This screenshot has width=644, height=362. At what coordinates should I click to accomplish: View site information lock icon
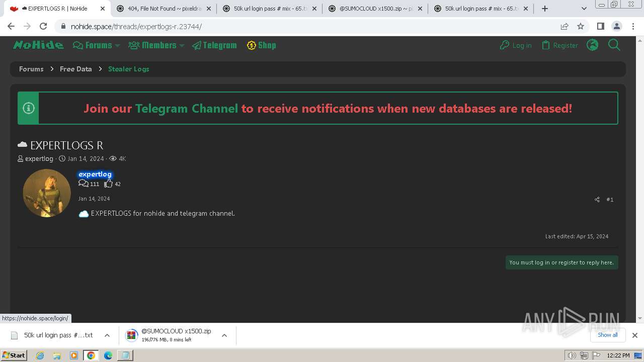[x=63, y=27]
